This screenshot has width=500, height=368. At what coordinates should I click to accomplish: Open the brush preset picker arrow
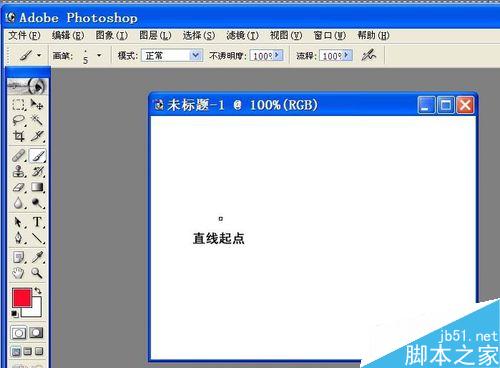[99, 55]
